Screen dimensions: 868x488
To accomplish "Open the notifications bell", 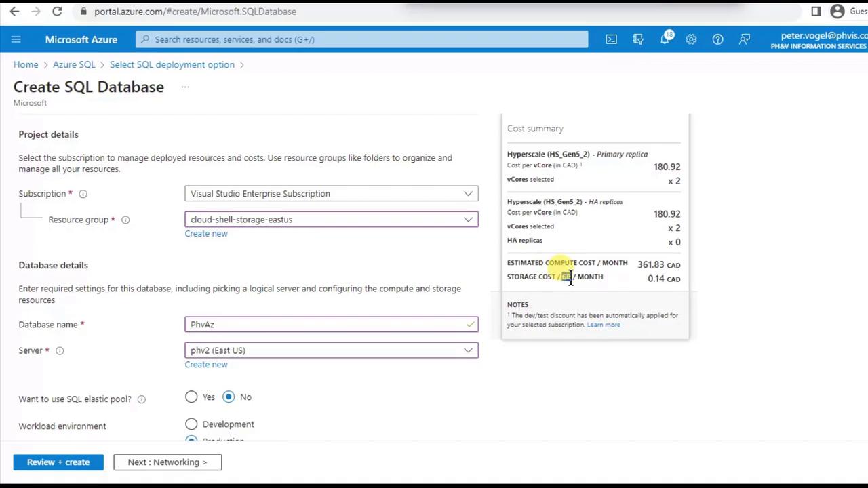I will point(665,39).
